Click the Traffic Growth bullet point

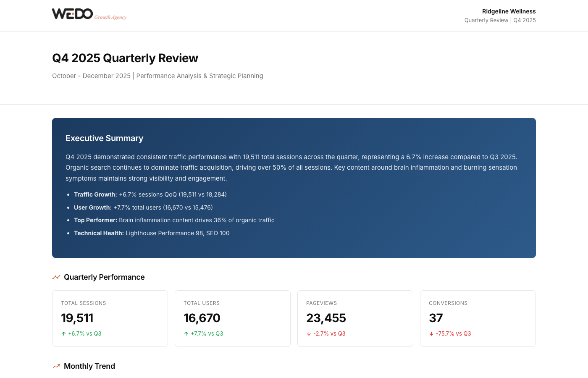150,194
